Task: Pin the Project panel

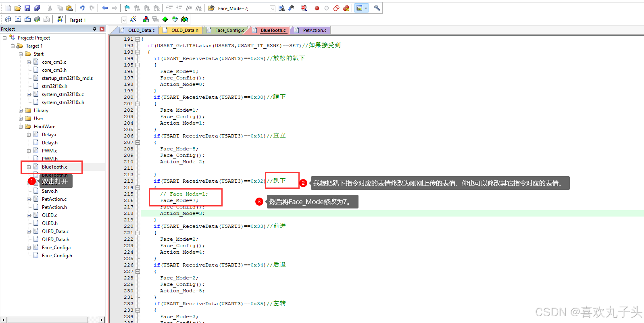Action: tap(95, 29)
